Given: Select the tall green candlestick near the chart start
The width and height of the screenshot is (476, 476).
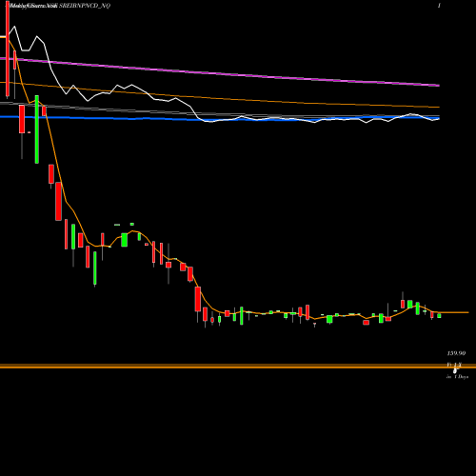Looking at the screenshot, I should 37,129.
